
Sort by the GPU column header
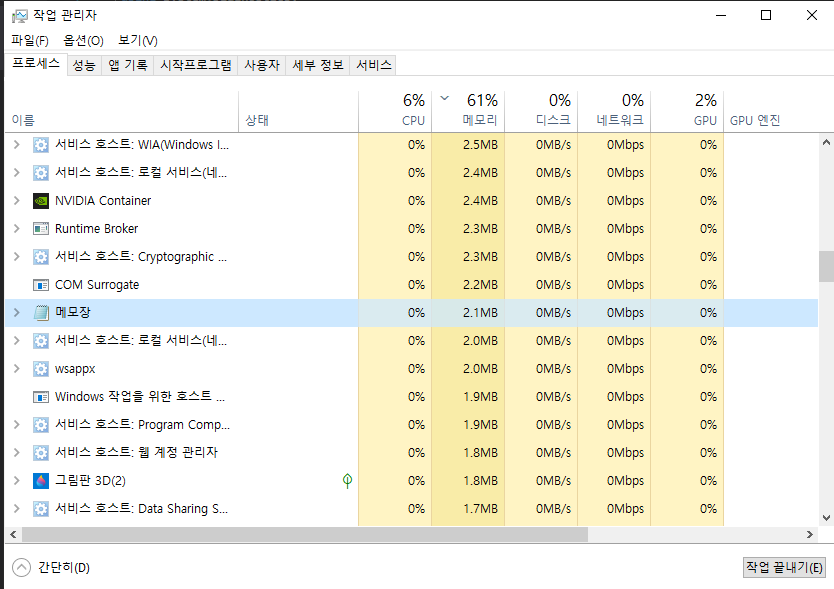pos(687,111)
